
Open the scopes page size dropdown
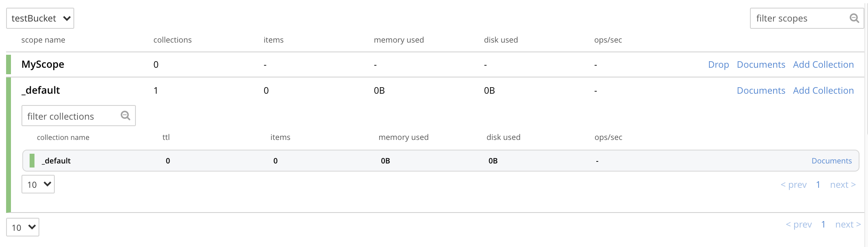click(x=23, y=228)
